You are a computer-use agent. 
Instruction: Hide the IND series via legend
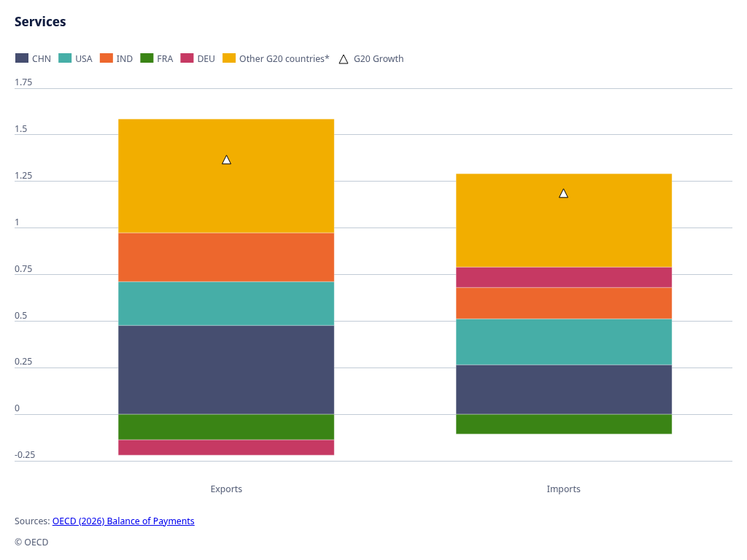116,58
